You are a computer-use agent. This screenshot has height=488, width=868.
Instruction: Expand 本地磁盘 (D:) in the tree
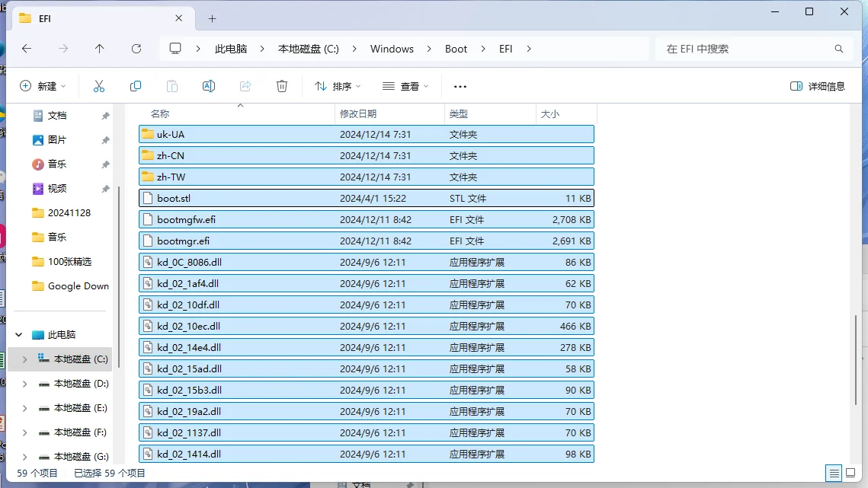pyautogui.click(x=25, y=384)
